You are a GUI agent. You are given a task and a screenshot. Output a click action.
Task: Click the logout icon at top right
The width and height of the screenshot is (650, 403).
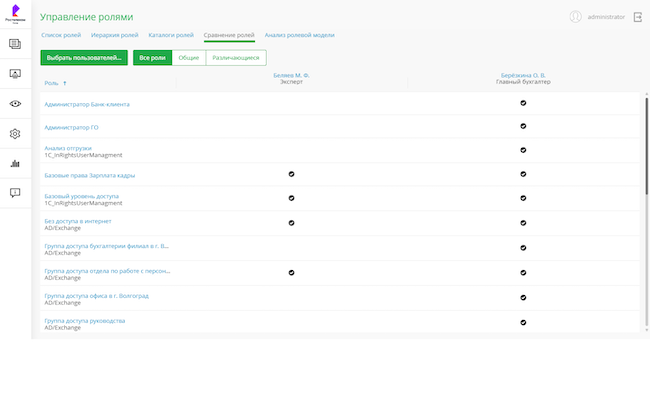point(638,17)
